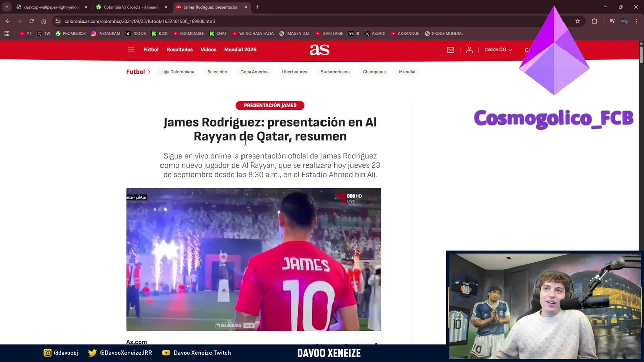View site information icon in address bar

(58, 21)
